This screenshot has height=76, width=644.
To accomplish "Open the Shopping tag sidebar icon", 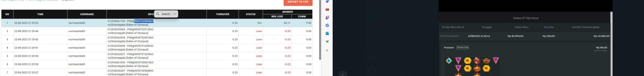I will 327,1.
